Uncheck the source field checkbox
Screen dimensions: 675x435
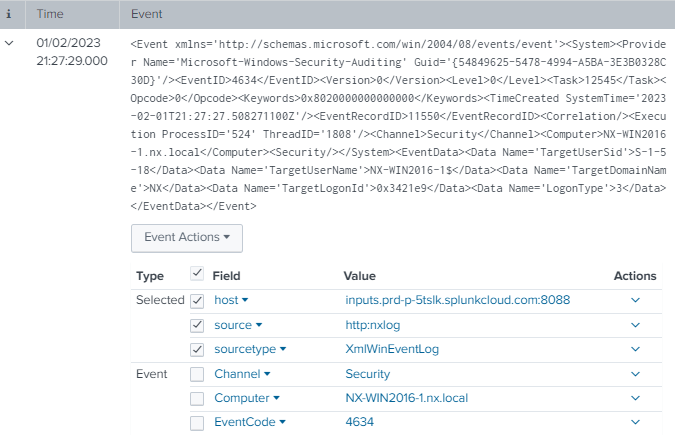[x=197, y=325]
